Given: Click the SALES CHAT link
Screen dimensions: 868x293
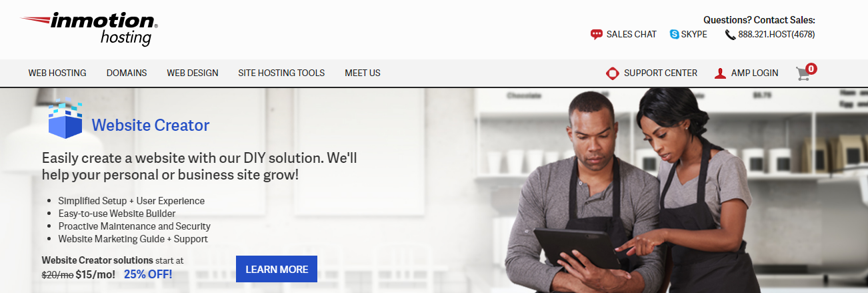Looking at the screenshot, I should pos(631,35).
